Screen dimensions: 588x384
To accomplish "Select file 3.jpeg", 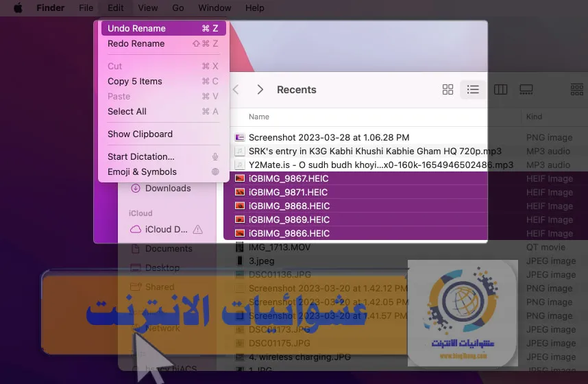I will coord(261,261).
